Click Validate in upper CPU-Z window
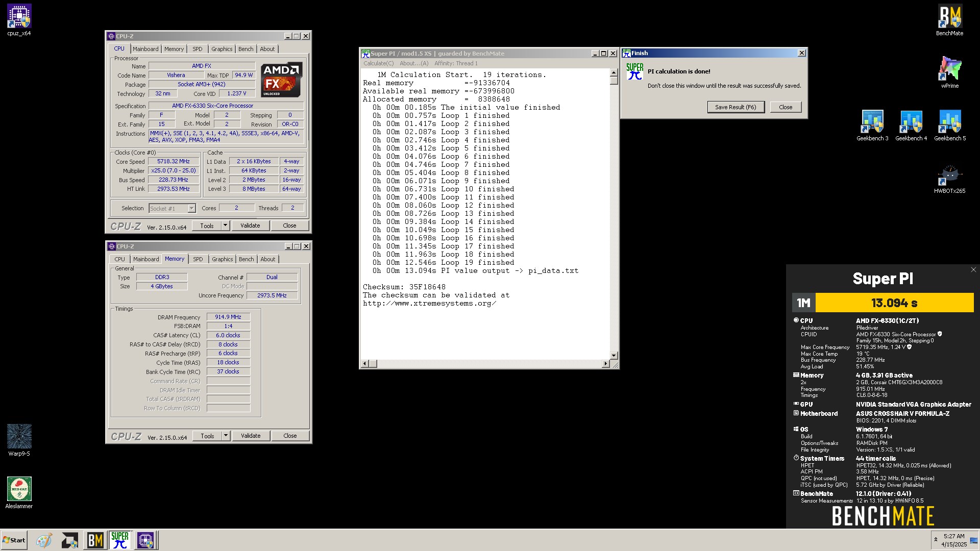Screen dimensions: 980x551 click(x=250, y=226)
